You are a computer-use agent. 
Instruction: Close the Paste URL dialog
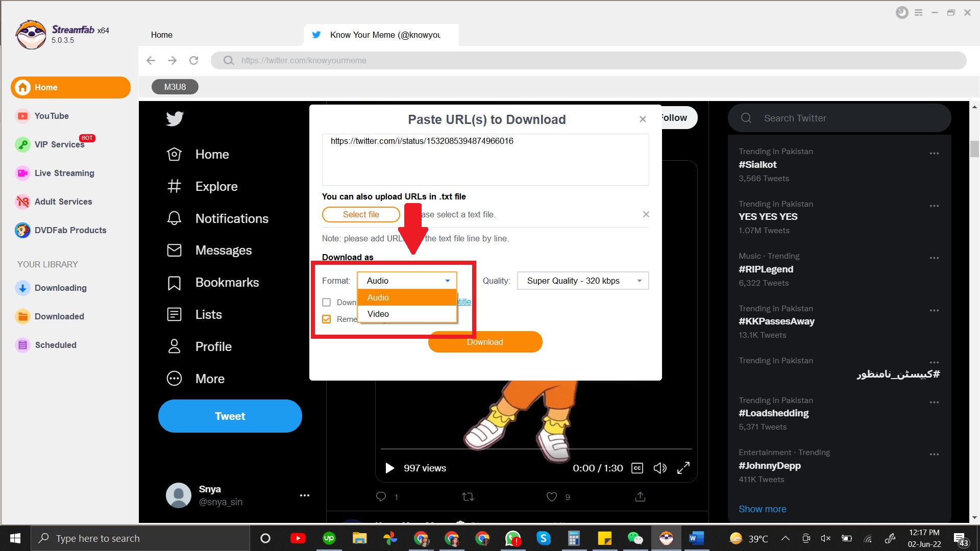point(643,119)
